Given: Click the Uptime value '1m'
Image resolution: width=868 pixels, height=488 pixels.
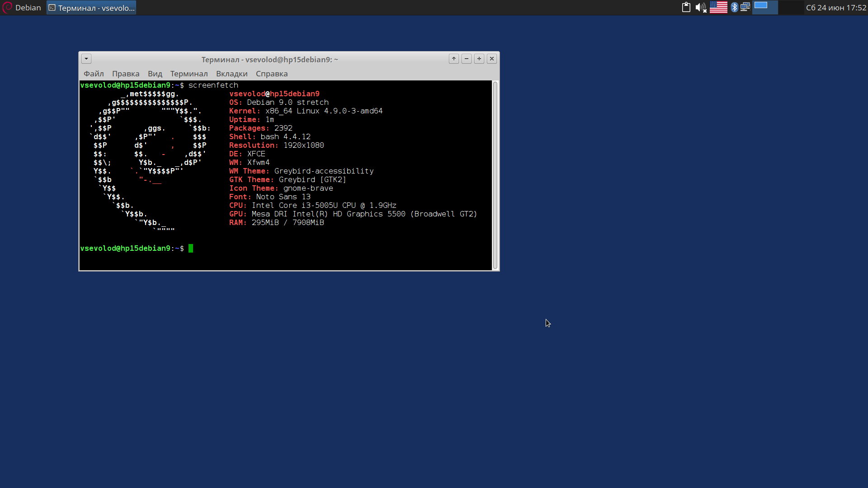Looking at the screenshot, I should pos(270,120).
